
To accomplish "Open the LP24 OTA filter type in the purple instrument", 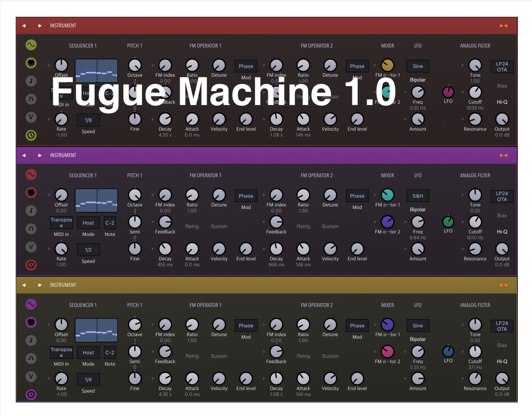I will point(502,197).
